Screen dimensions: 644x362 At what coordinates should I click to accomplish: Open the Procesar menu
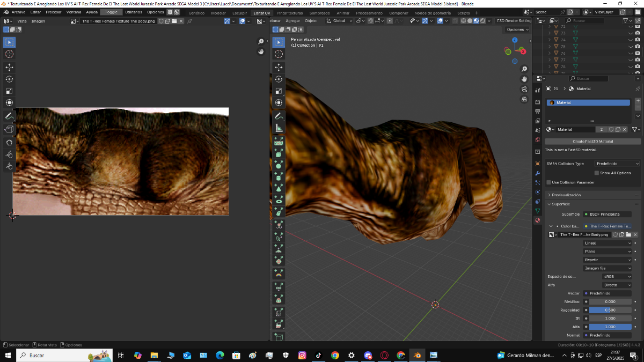[53, 12]
